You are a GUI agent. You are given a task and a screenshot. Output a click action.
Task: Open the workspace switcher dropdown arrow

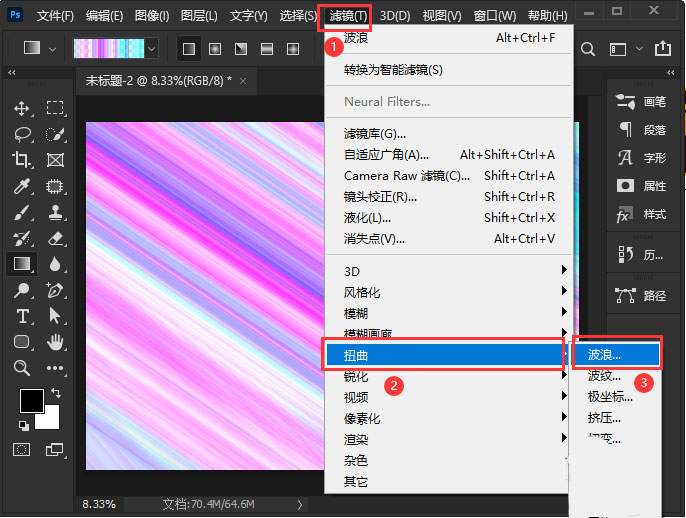pyautogui.click(x=639, y=49)
